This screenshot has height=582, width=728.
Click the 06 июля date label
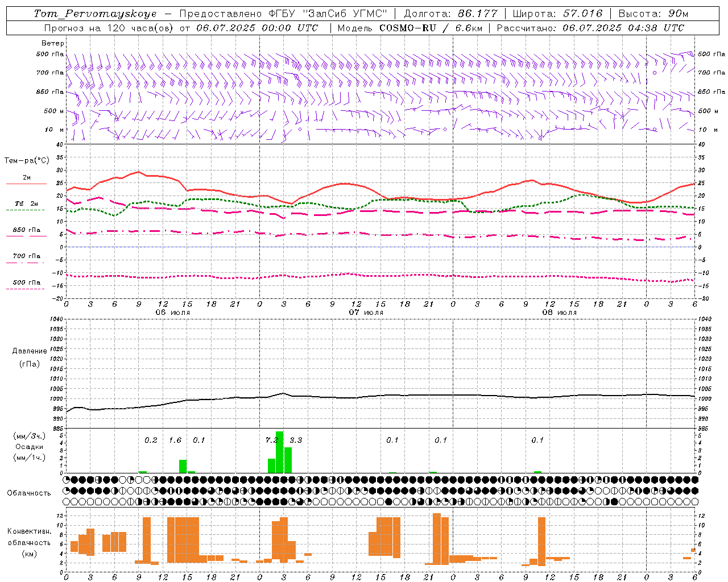[x=173, y=312]
